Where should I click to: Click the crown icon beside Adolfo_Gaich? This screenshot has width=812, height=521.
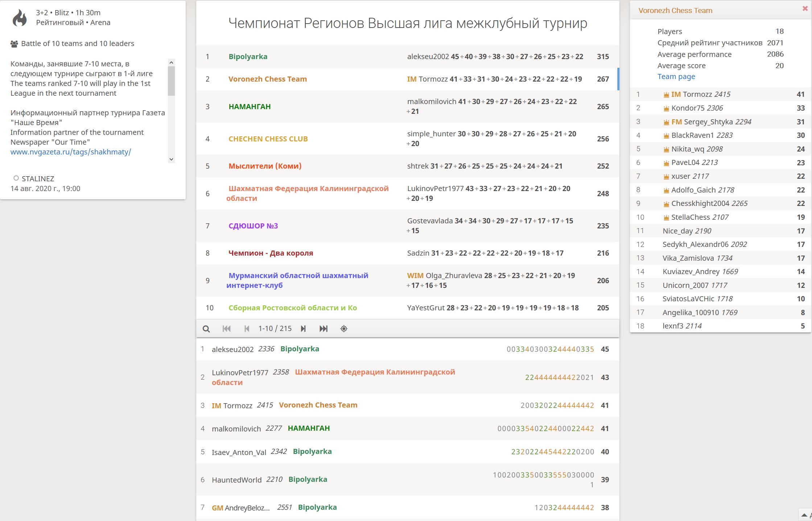point(666,190)
